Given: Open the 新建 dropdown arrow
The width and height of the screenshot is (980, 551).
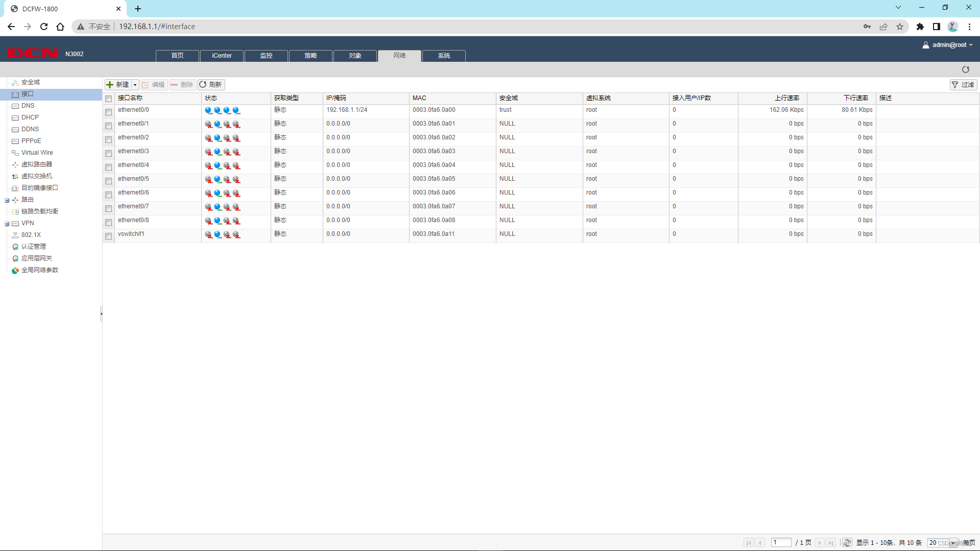Looking at the screenshot, I should pos(135,85).
